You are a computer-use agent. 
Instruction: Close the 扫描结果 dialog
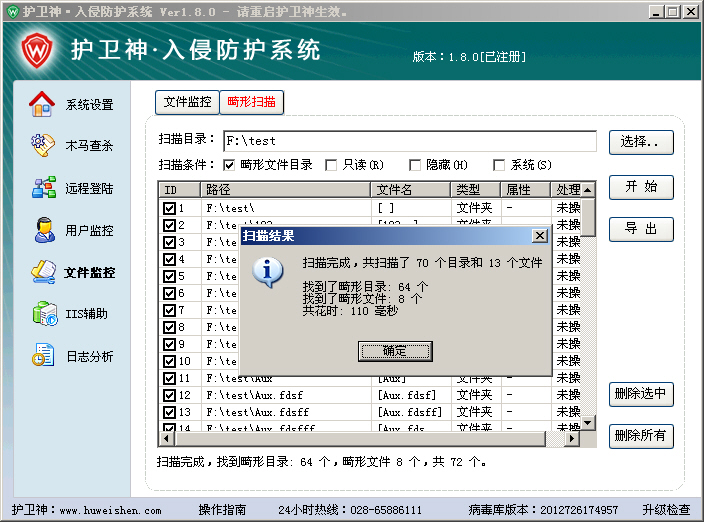tap(540, 236)
